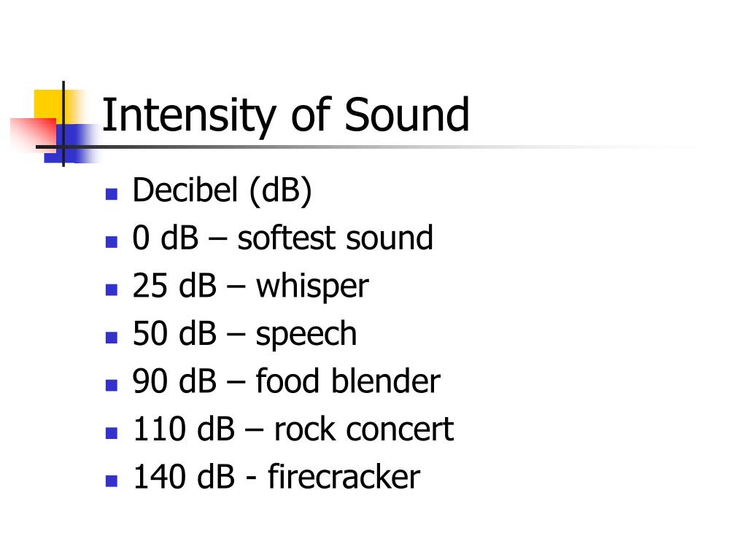Click the 90 dB food blender line
The width and height of the screenshot is (747, 560).
click(x=286, y=381)
